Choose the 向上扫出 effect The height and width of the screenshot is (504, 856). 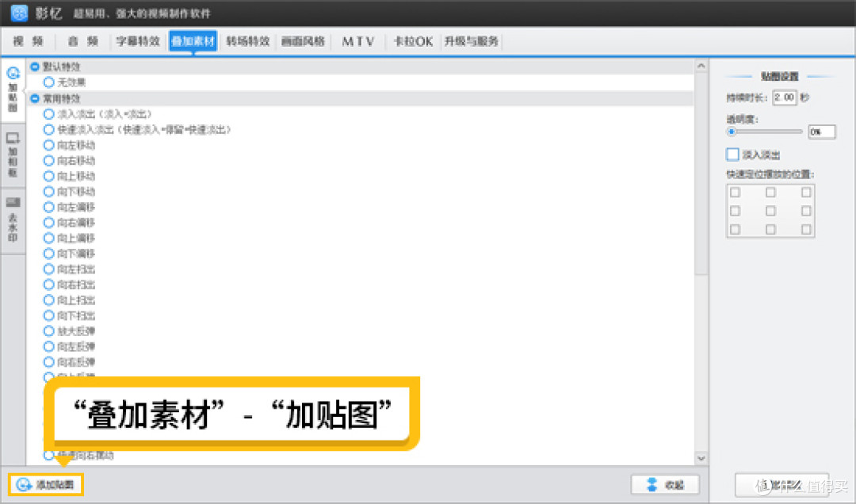tap(48, 300)
